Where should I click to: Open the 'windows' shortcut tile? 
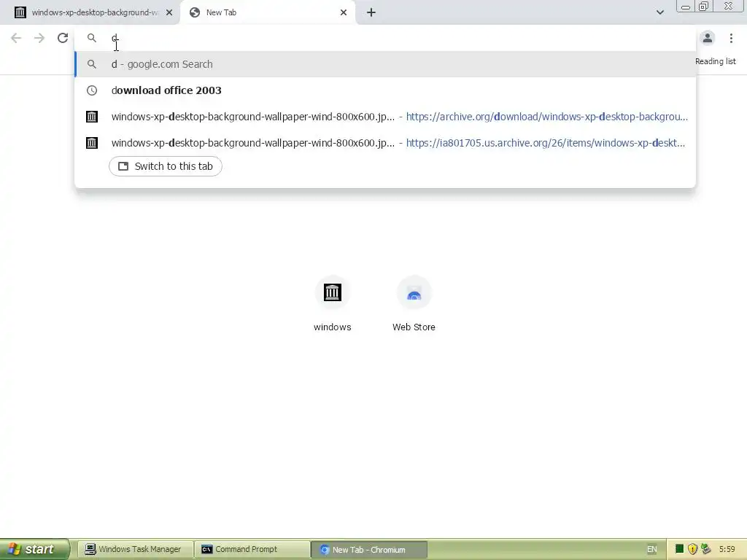point(332,303)
